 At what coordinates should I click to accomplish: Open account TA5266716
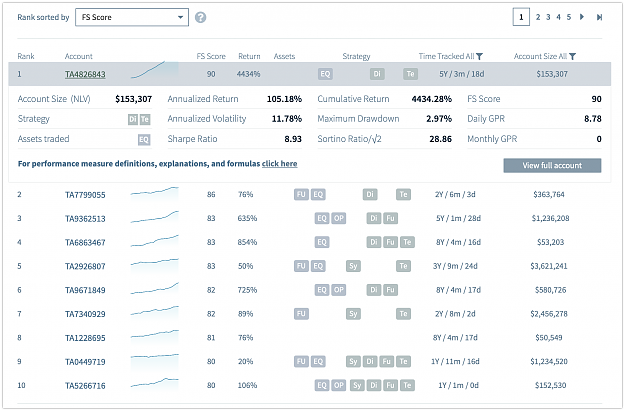click(85, 386)
